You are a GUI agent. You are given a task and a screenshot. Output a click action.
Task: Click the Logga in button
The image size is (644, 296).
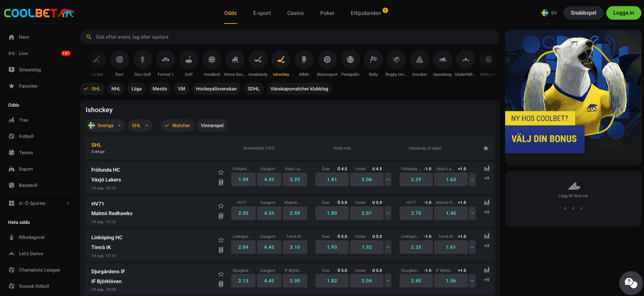(x=624, y=13)
